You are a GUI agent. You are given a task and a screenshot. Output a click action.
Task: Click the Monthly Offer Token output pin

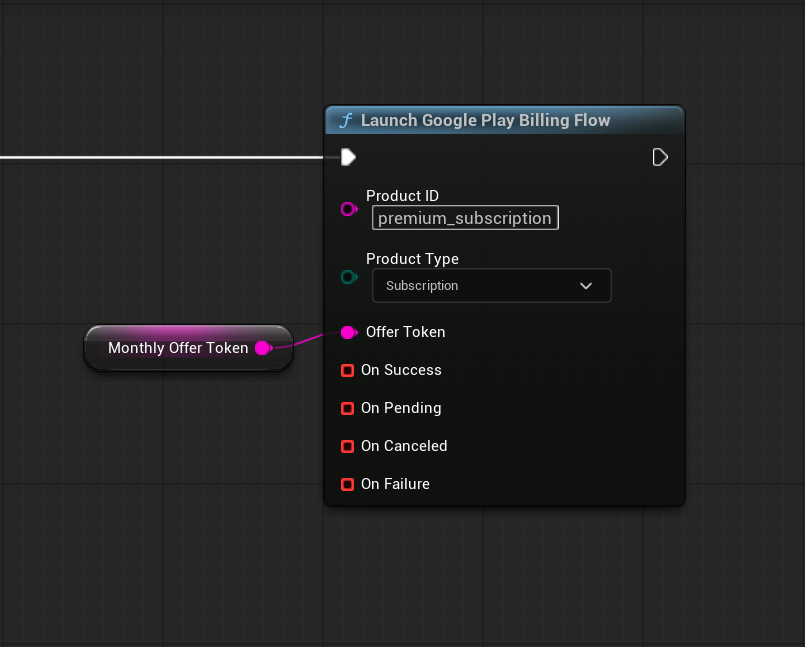[x=263, y=348]
